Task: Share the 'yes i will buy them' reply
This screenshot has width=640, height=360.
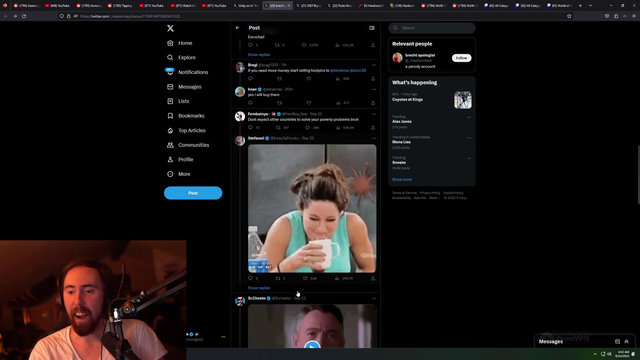Action: (x=373, y=103)
